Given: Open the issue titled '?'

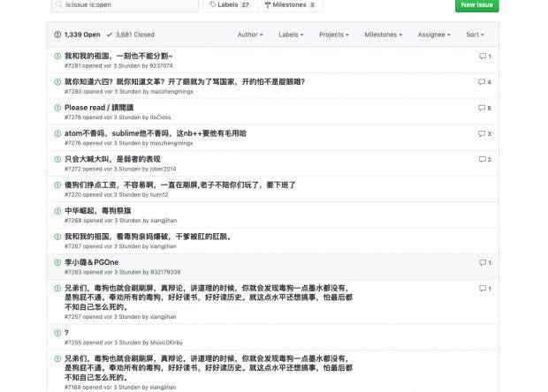Looking at the screenshot, I should [66, 333].
